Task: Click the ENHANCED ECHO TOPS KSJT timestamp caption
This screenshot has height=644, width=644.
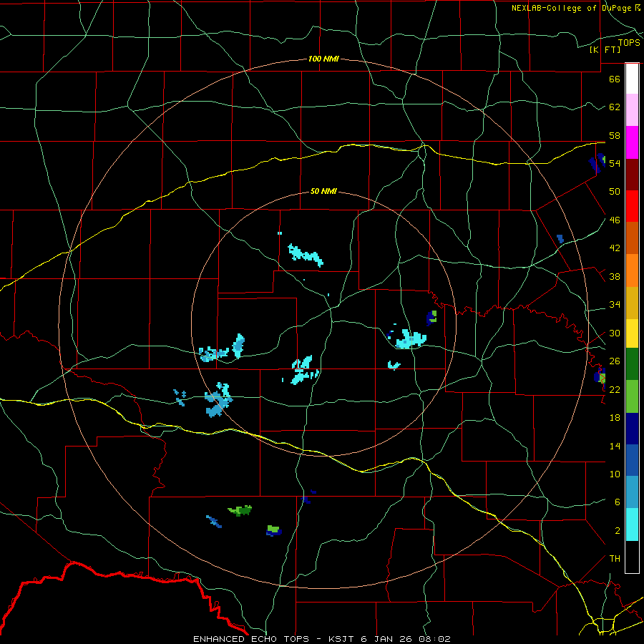Action: click(322, 639)
